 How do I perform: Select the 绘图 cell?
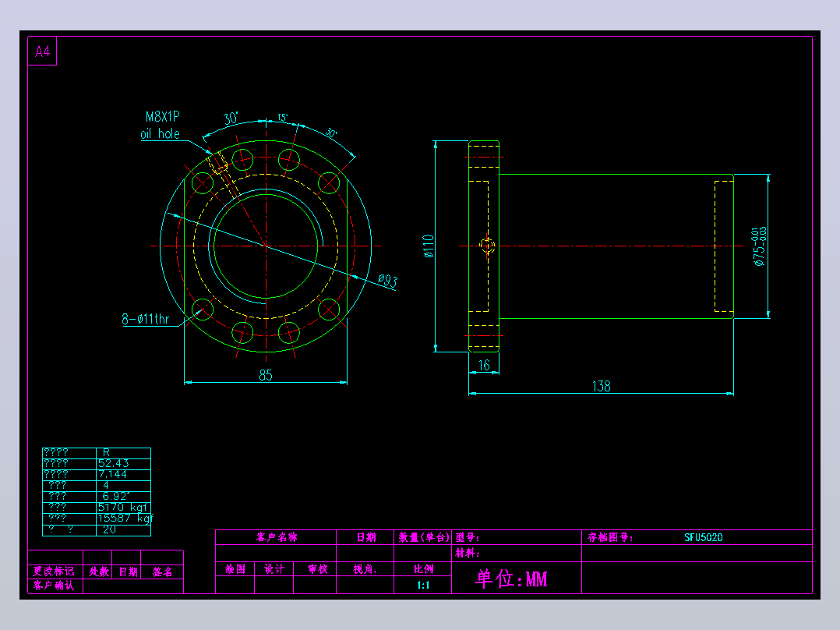(x=235, y=569)
